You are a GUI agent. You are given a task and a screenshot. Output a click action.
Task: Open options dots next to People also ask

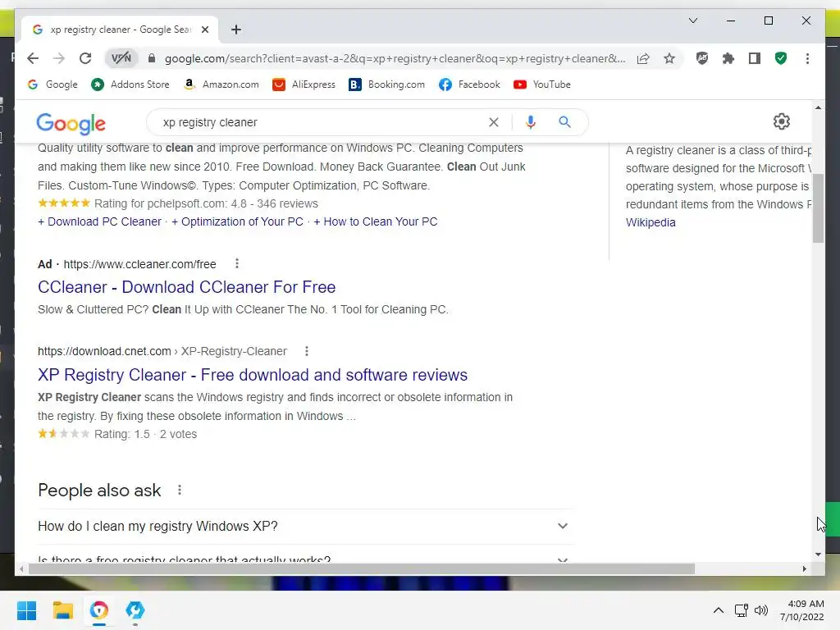click(180, 491)
